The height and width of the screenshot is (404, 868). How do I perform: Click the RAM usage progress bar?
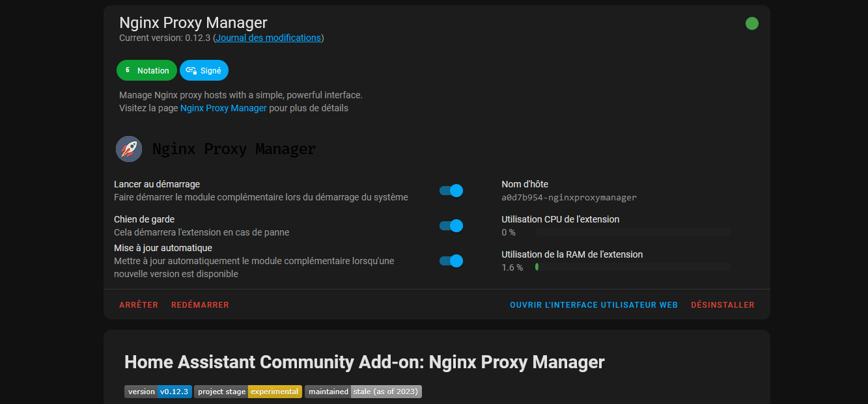633,267
